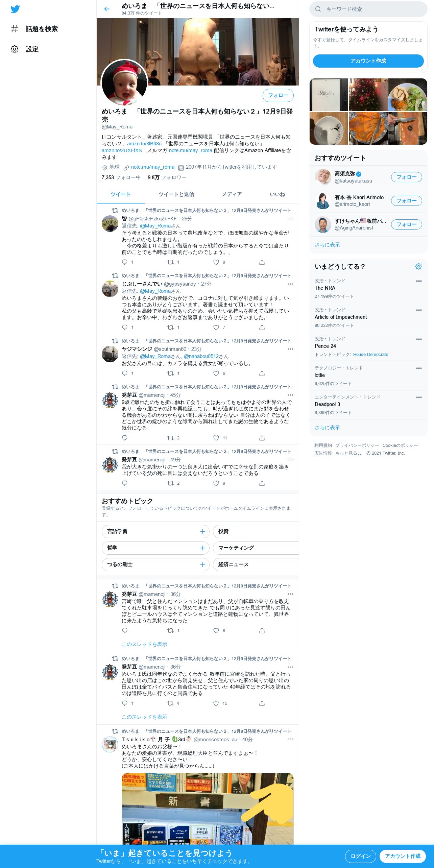
Task: Like じぷしーさんでい's tweet
Action: (216, 327)
